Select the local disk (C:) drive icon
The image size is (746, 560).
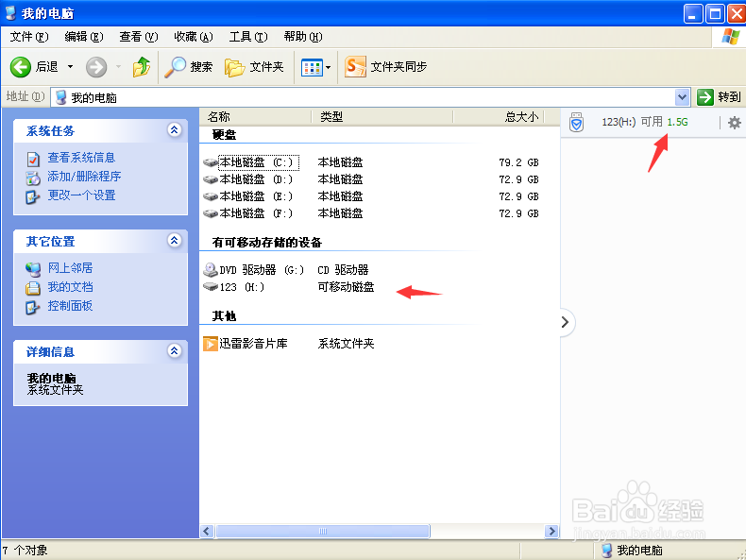[x=211, y=162]
